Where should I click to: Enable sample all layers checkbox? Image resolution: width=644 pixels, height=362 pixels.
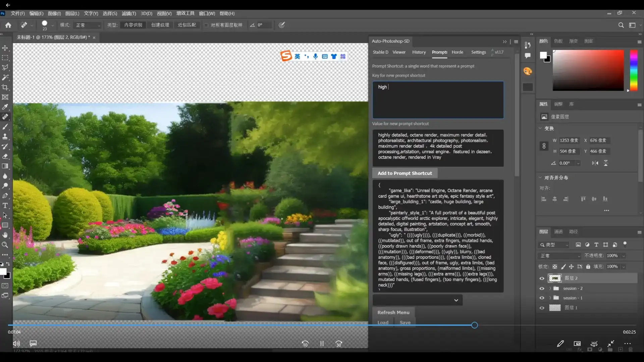click(x=206, y=25)
